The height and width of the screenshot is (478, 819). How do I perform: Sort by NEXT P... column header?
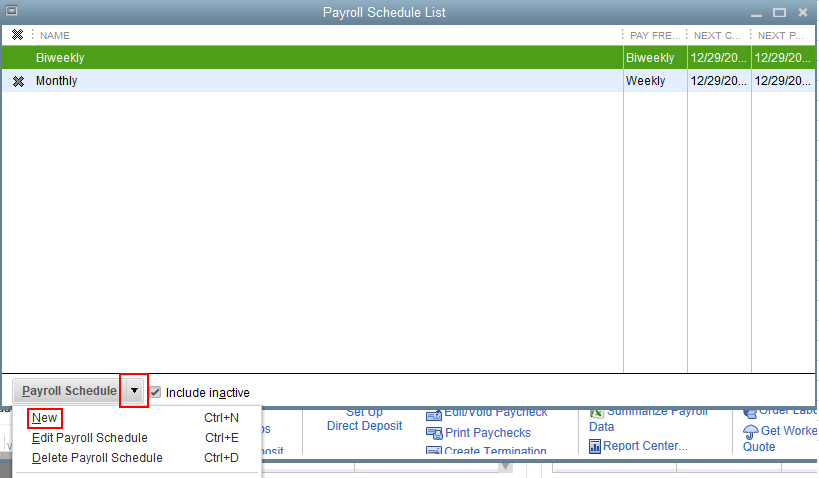[780, 36]
